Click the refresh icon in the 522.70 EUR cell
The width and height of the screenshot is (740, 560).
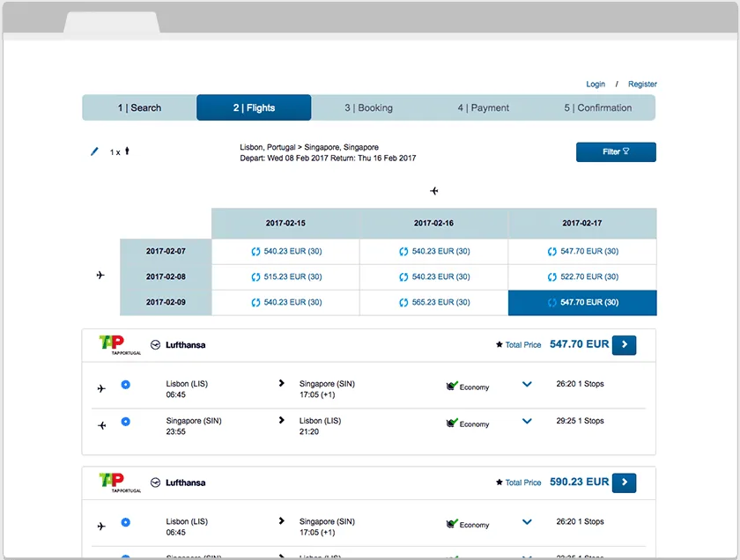coord(551,277)
